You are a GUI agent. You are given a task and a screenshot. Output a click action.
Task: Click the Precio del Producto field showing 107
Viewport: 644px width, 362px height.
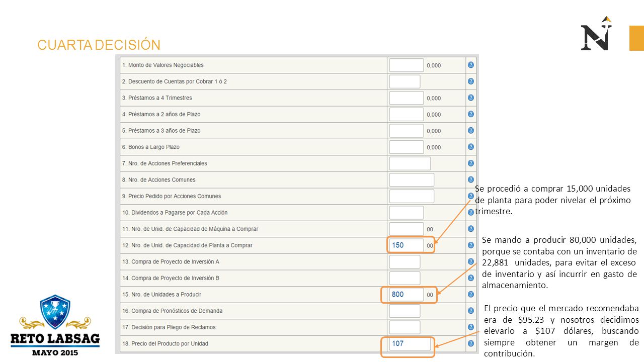410,344
